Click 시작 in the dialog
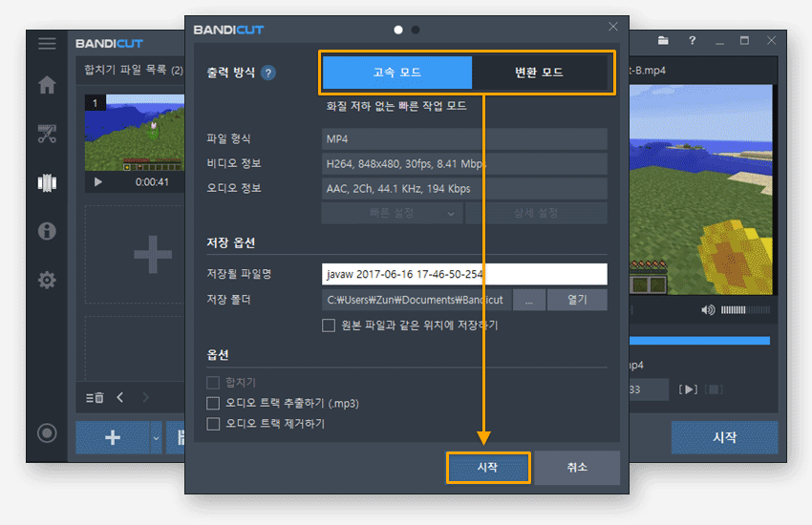Screen dimensions: 812x525 tap(488, 468)
